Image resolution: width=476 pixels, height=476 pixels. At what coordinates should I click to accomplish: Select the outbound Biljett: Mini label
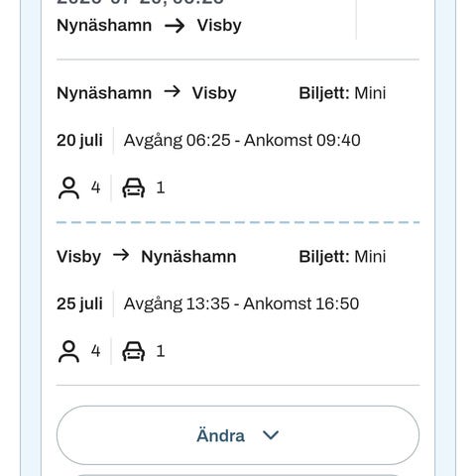(x=342, y=93)
